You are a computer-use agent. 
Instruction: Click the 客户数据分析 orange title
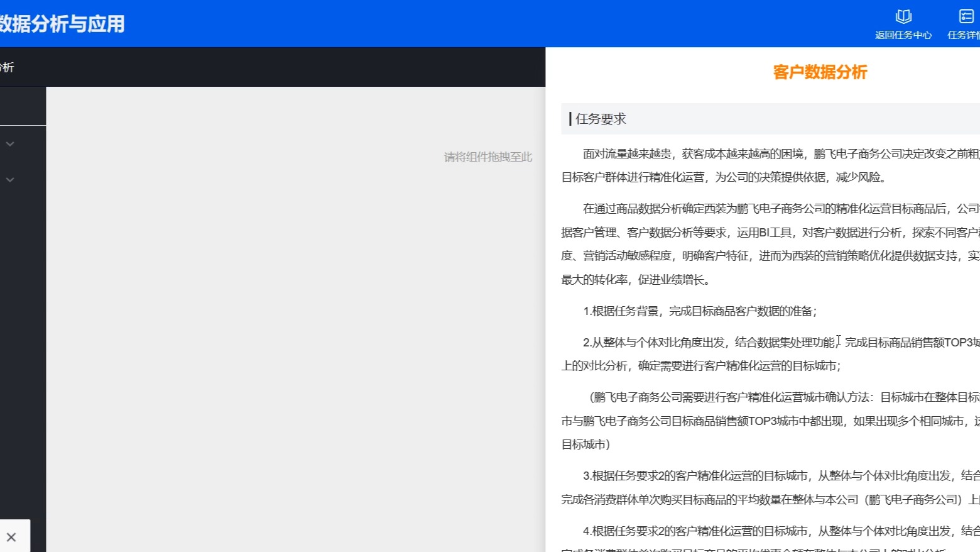pos(820,72)
